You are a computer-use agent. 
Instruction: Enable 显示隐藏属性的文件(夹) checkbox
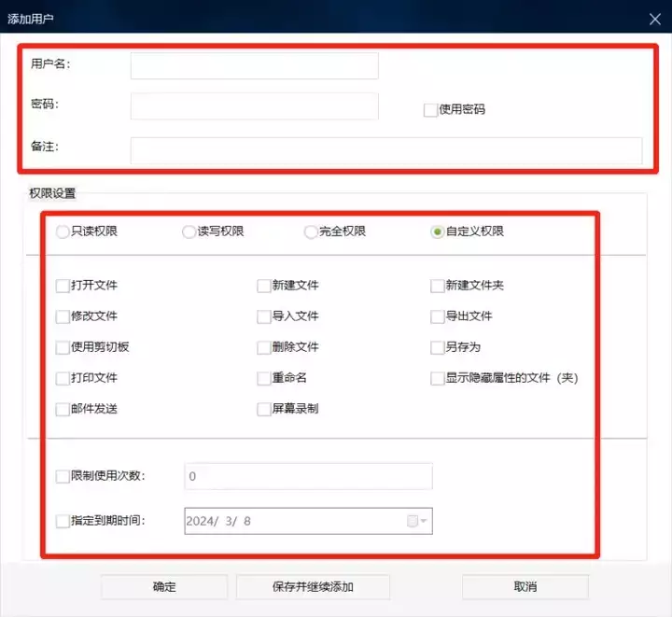point(437,378)
